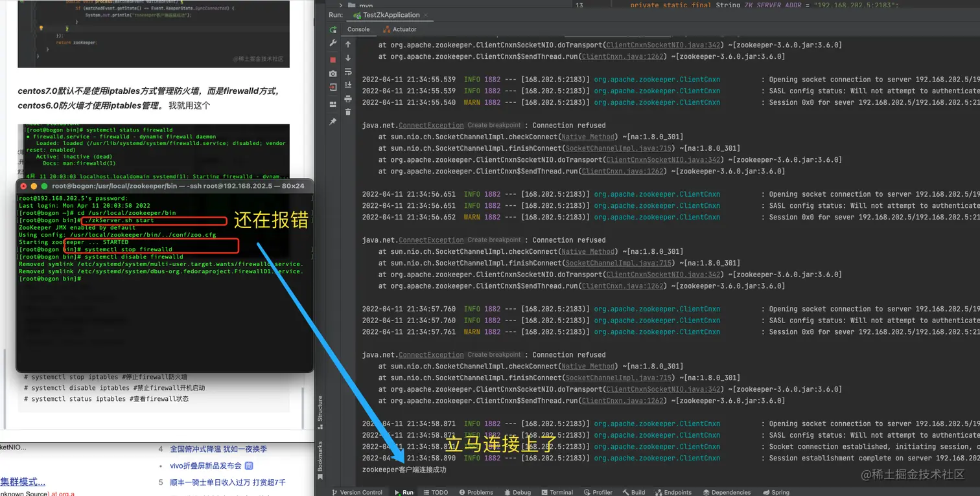Screen dimensions: 980x496
Task: Open the Run tool window button
Action: 404,492
